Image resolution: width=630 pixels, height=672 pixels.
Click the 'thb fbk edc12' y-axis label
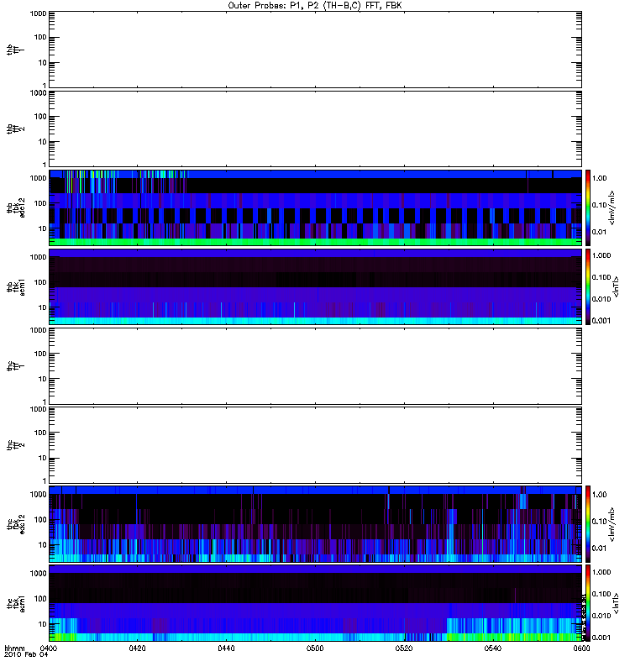[x=16, y=207]
